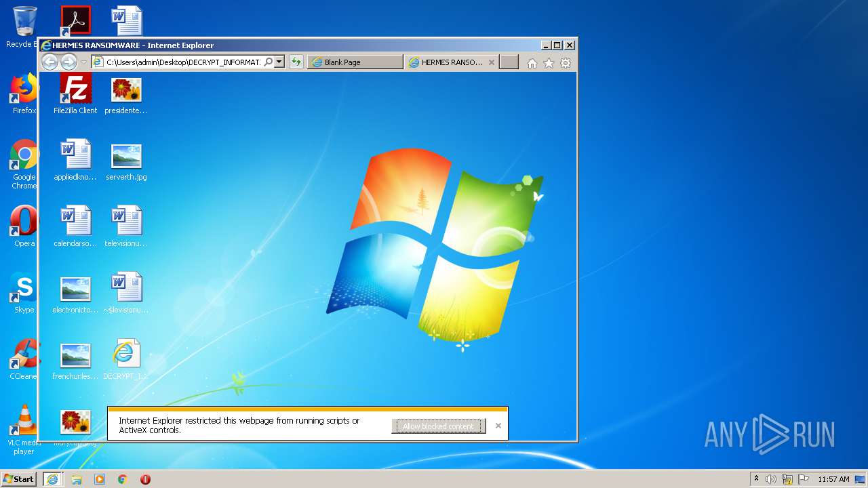
Task: Show hidden system tray icons
Action: [756, 479]
